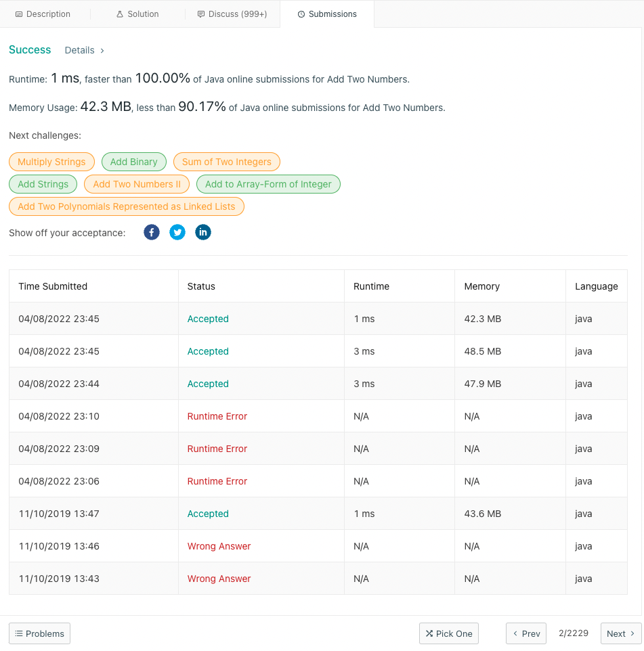This screenshot has width=644, height=651.
Task: Open Add to Array-Form of Integer challenge
Action: (x=268, y=184)
